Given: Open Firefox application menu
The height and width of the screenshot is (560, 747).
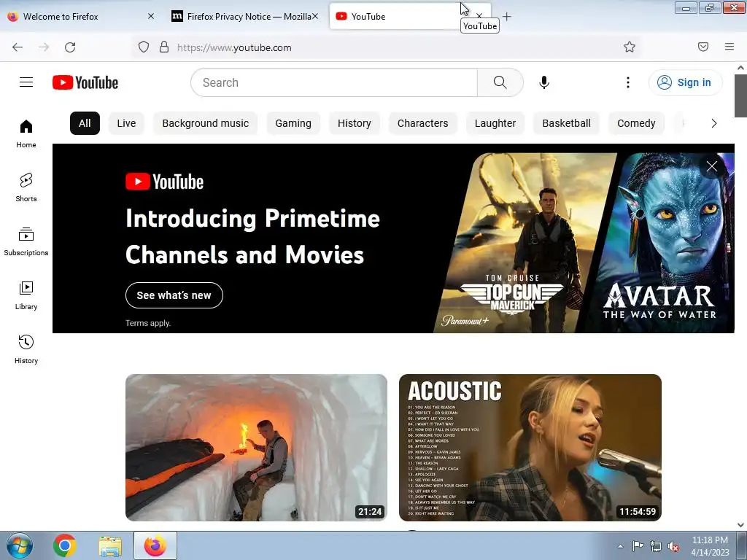Looking at the screenshot, I should (x=729, y=47).
